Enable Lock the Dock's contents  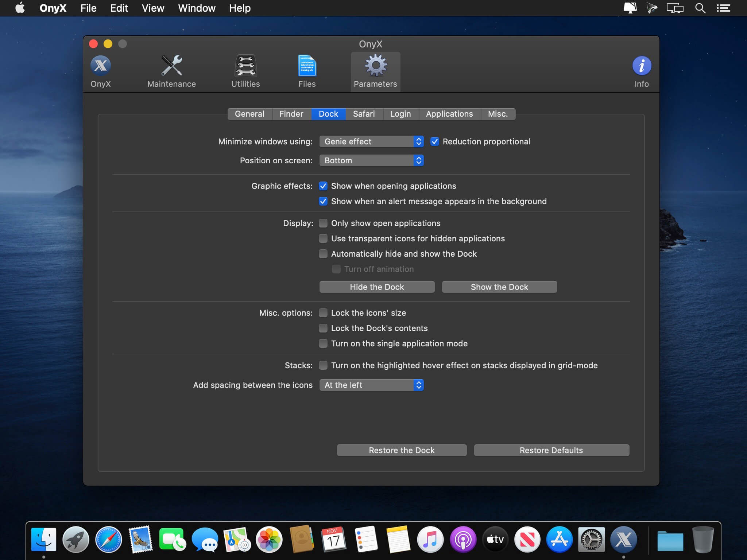pyautogui.click(x=323, y=328)
